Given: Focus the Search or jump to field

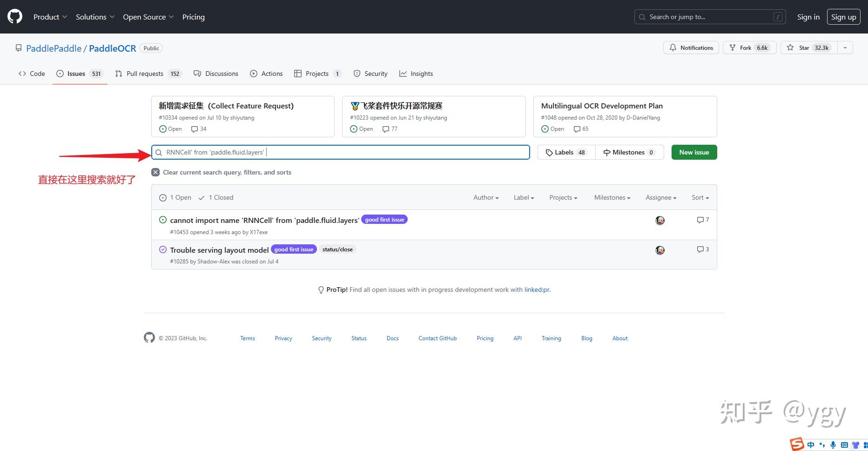Looking at the screenshot, I should 710,17.
